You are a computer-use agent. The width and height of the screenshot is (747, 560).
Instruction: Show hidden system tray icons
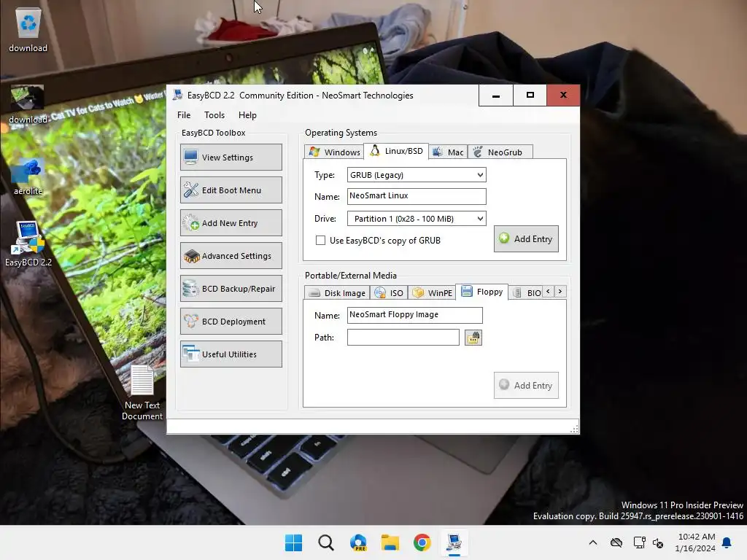tap(592, 542)
